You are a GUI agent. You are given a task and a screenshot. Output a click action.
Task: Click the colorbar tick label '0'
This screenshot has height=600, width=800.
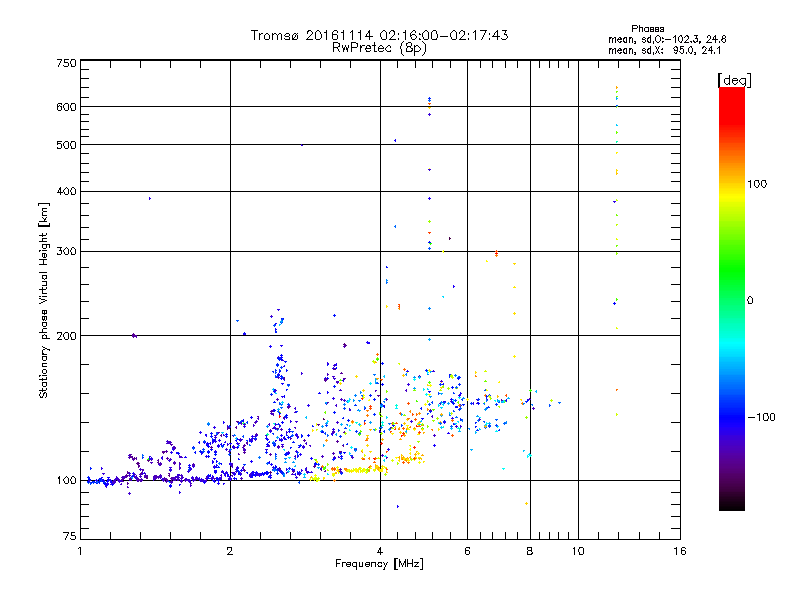750,300
